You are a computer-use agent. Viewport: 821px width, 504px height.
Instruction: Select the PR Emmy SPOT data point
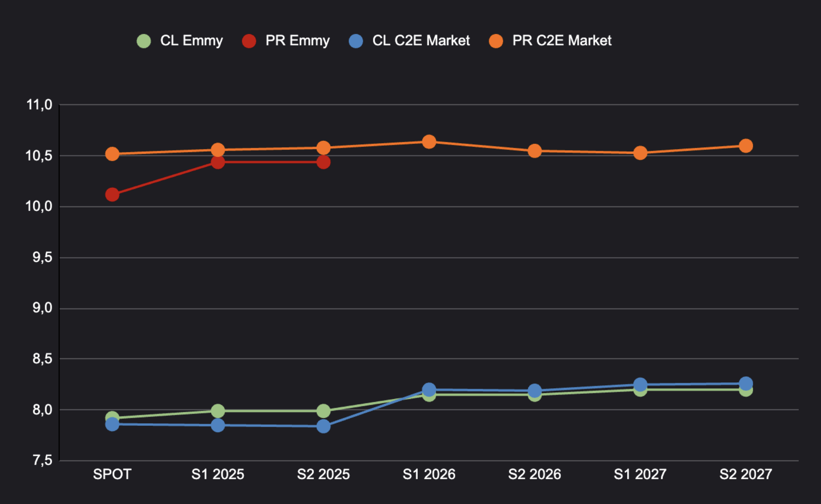[x=112, y=195]
